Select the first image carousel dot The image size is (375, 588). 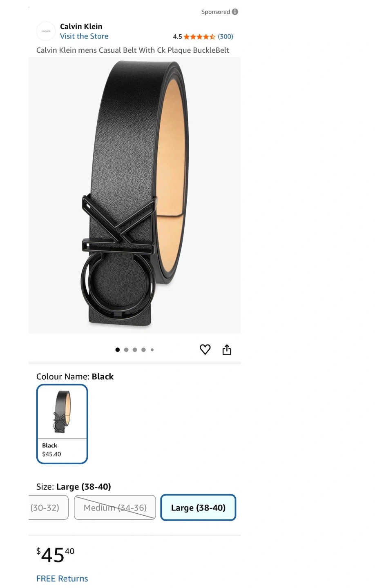click(x=118, y=350)
